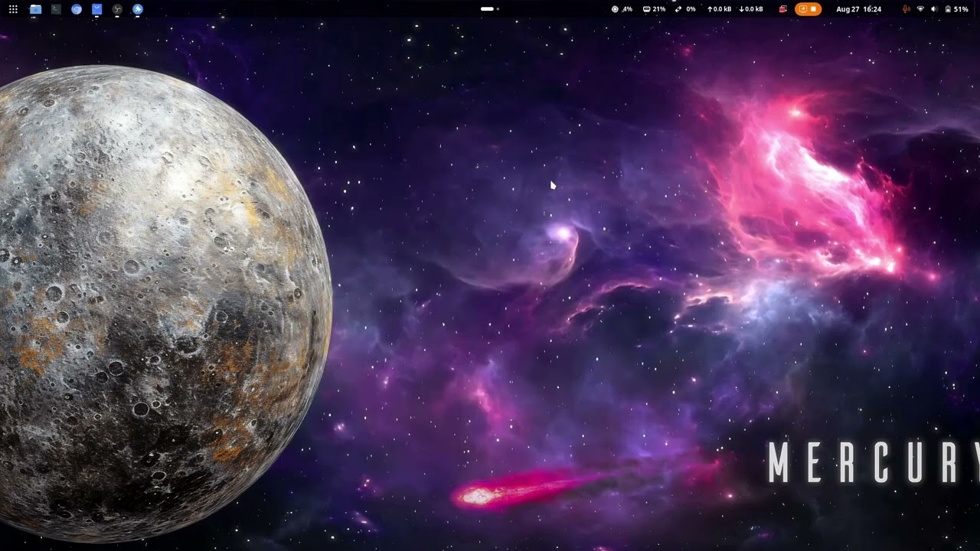Open the Extensions puzzle-piece app
The image size is (980, 551).
pos(138,9)
